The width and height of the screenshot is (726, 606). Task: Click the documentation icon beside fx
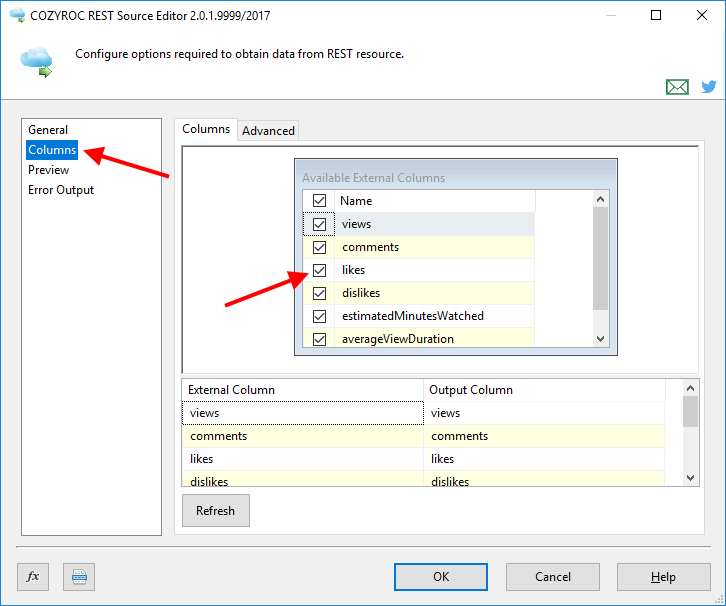pyautogui.click(x=79, y=577)
